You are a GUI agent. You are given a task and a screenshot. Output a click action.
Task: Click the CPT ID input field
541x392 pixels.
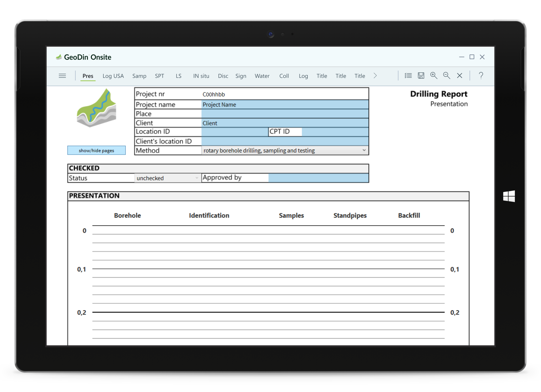click(335, 132)
